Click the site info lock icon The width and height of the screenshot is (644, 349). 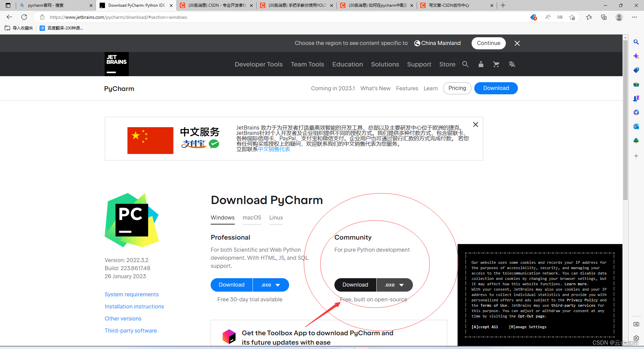(x=42, y=17)
